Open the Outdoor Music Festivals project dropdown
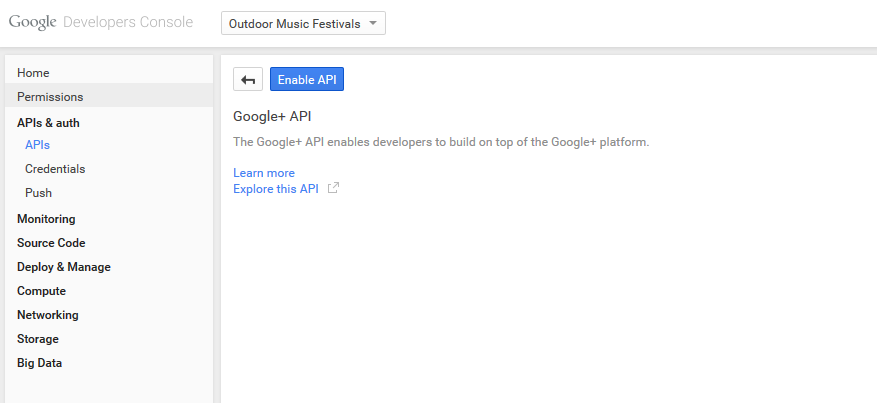Viewport: 877px width, 403px height. (x=303, y=23)
